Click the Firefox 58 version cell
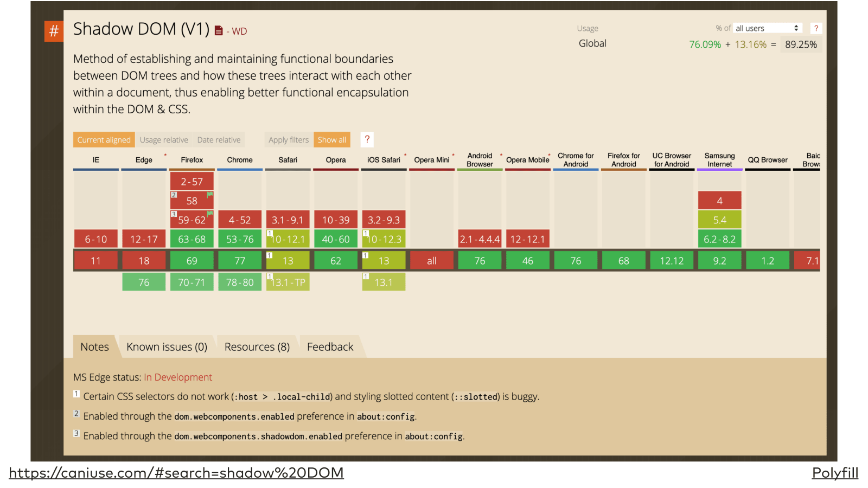 click(x=192, y=201)
